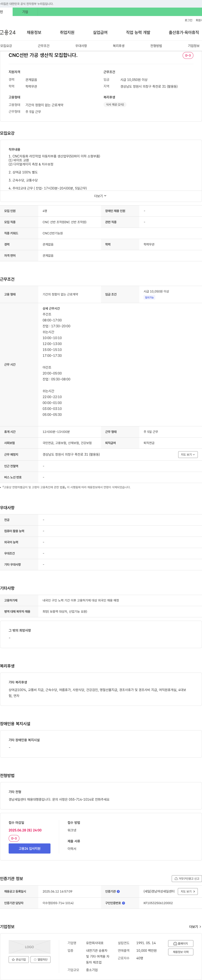Screen dimensions: 202x980
Task: Click the D-3 badge under 접수 마감일
Action: point(14,838)
